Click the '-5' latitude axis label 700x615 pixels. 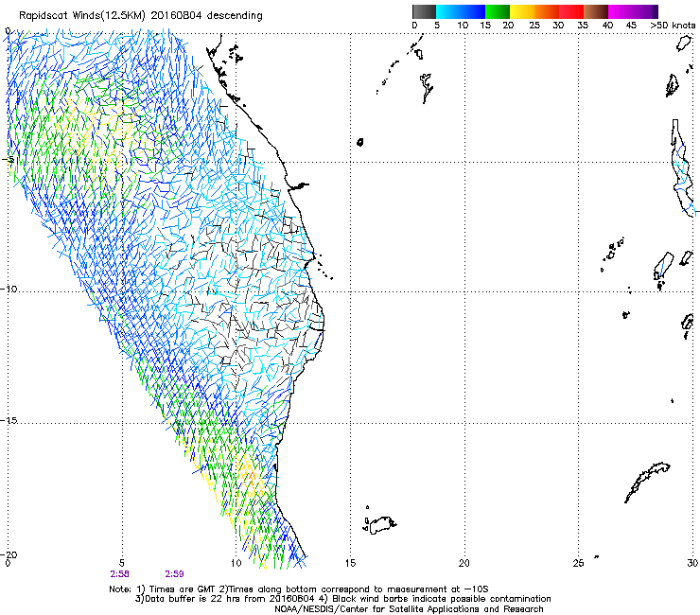tap(9, 160)
